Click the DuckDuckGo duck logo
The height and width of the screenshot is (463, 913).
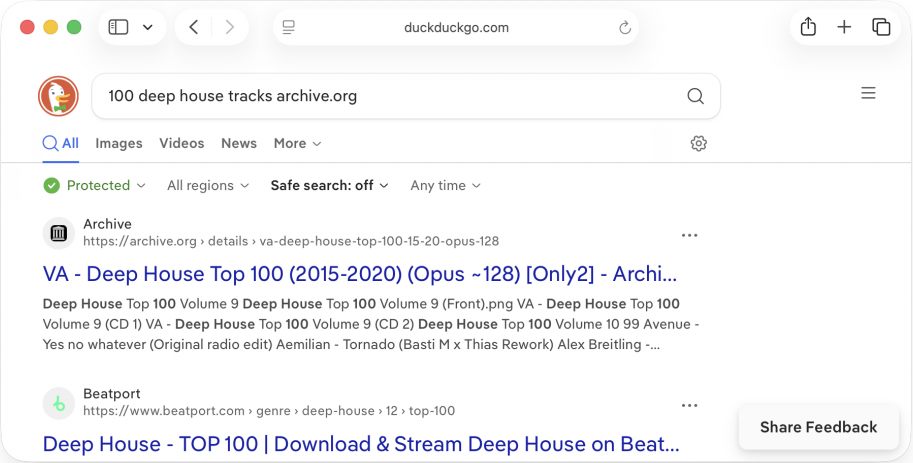(59, 96)
